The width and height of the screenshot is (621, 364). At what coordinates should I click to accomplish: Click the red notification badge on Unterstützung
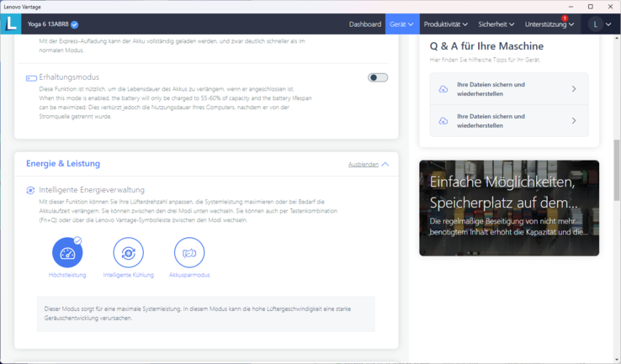(565, 18)
